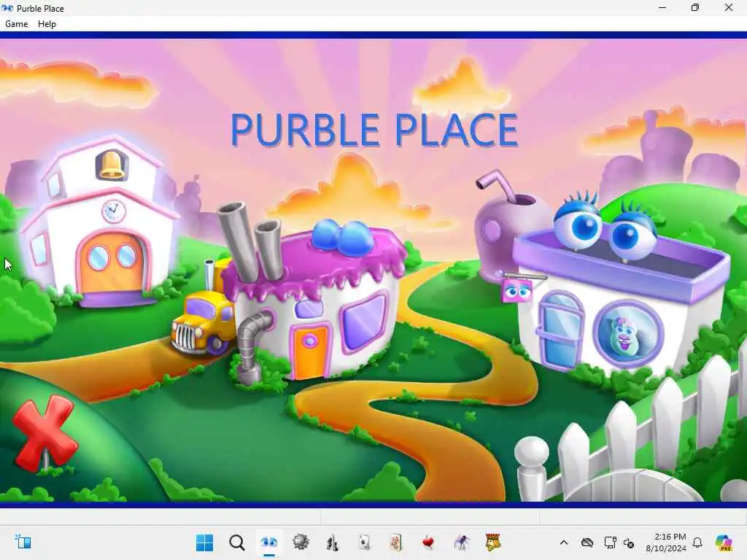Viewport: 747px width, 560px height.
Task: Restore down the Purble Place window
Action: click(x=695, y=7)
